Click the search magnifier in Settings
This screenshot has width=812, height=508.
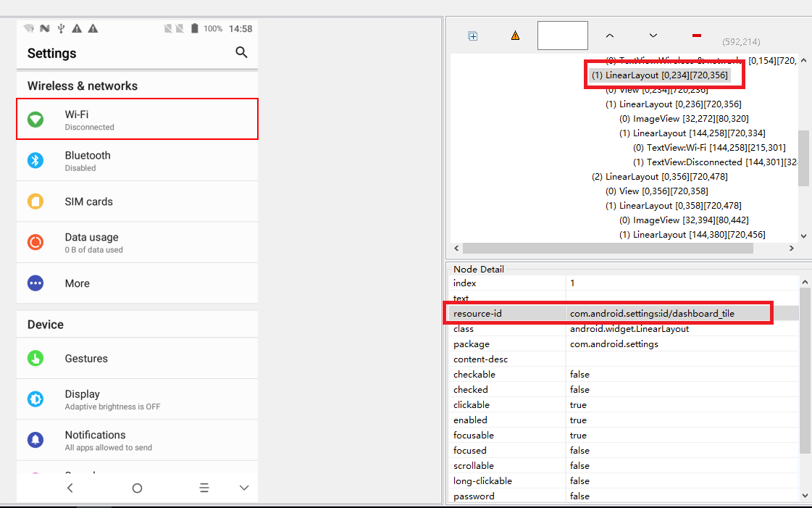point(241,53)
